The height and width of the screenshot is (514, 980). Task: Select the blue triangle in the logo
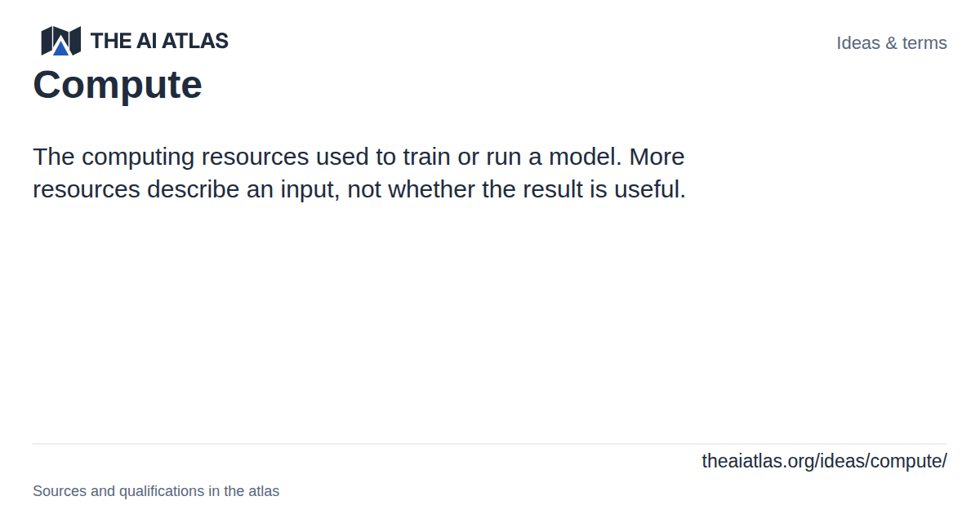(x=61, y=48)
